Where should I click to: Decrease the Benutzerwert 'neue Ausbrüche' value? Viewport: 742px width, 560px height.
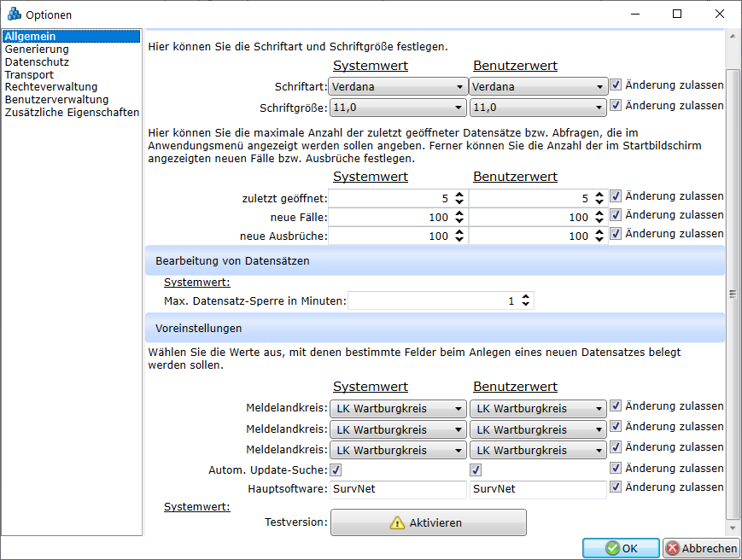tap(599, 240)
